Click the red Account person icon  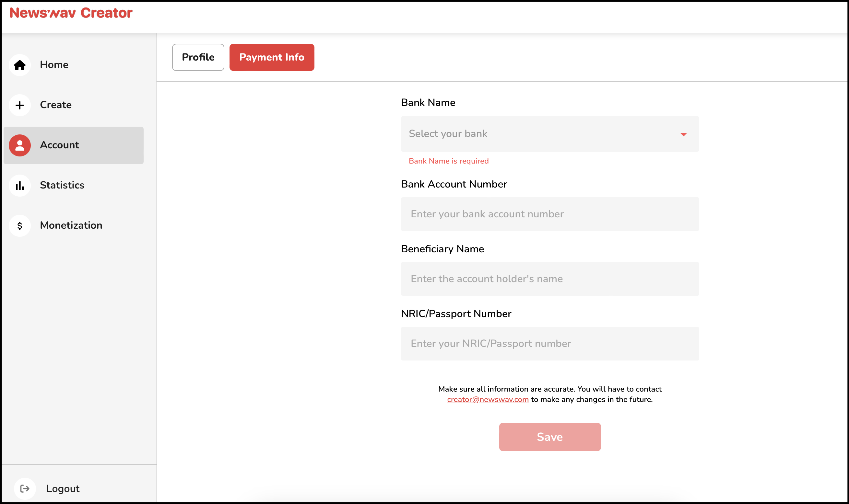pyautogui.click(x=20, y=145)
